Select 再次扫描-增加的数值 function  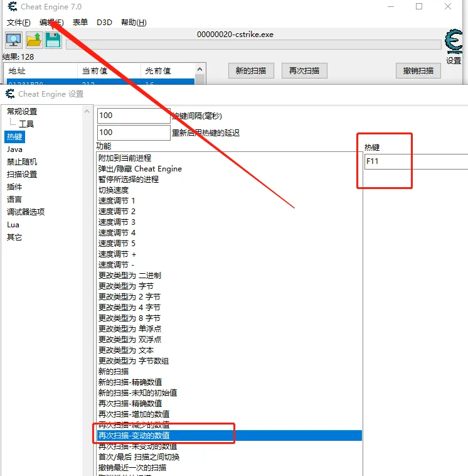230,414
